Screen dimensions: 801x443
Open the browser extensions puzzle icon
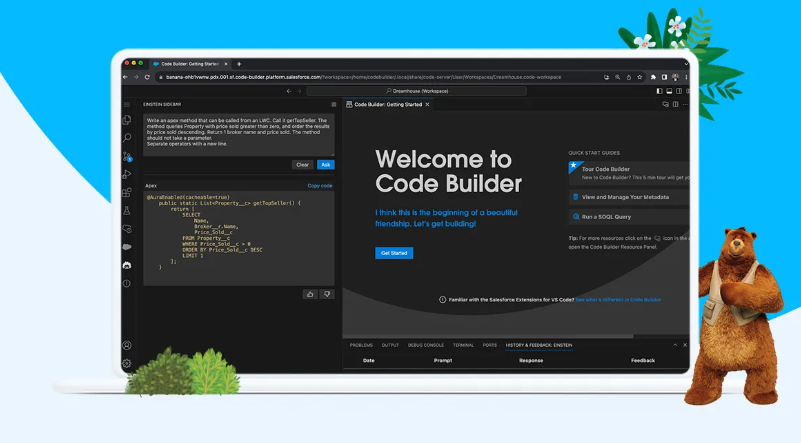coord(653,77)
